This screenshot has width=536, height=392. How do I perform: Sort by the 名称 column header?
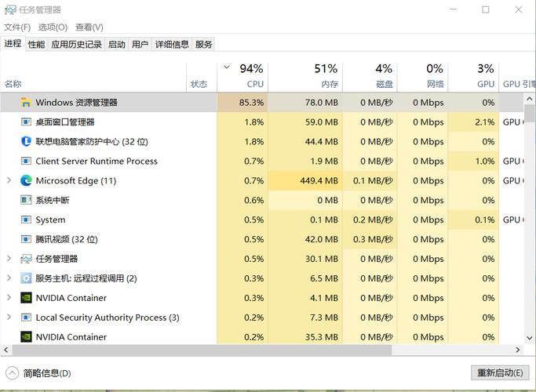[93, 77]
